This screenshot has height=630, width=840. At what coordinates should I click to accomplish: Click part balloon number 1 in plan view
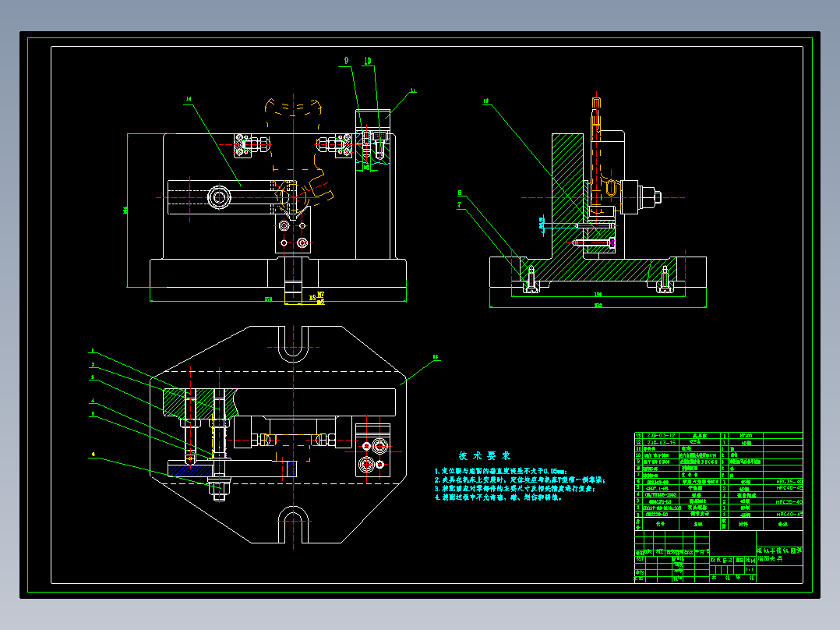pos(92,351)
